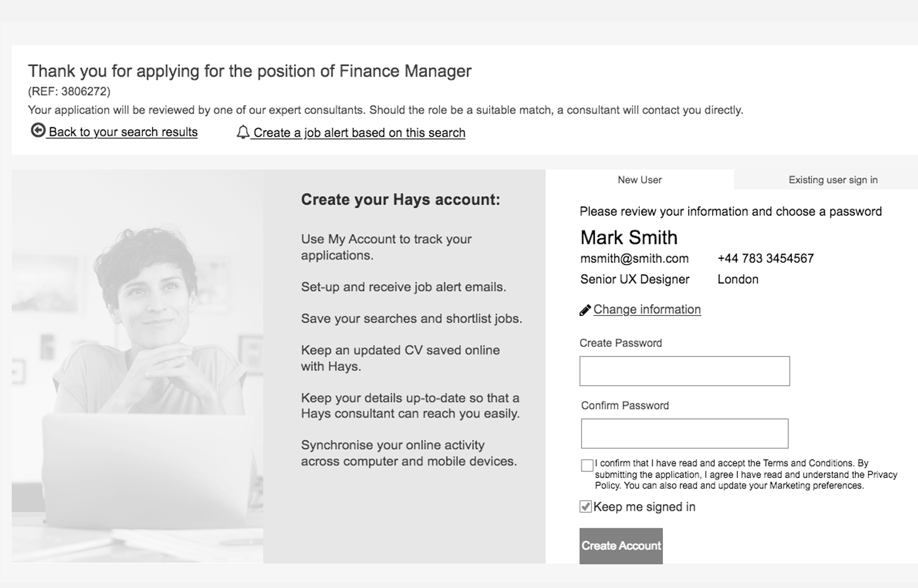
Task: Click the Keep me signed in label
Action: (x=644, y=507)
